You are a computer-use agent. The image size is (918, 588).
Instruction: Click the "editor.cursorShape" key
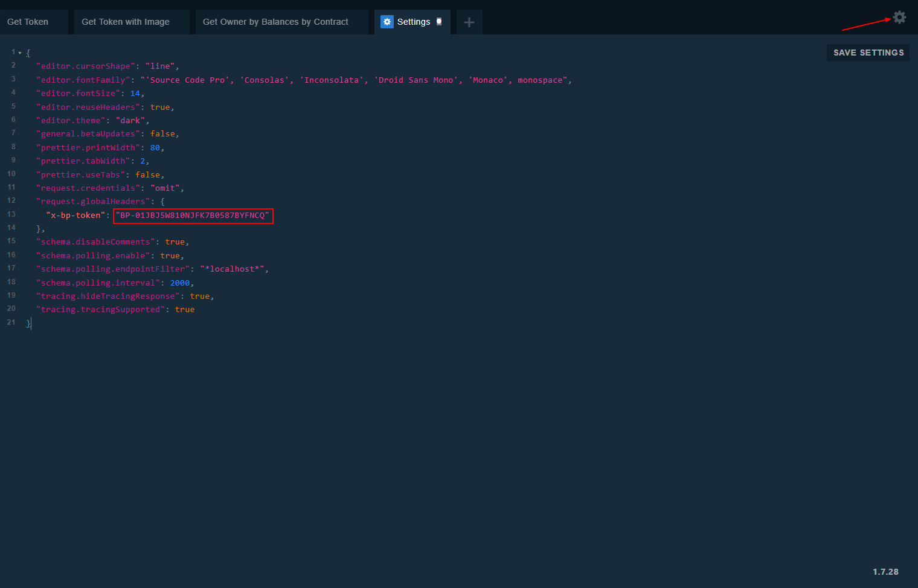click(86, 66)
